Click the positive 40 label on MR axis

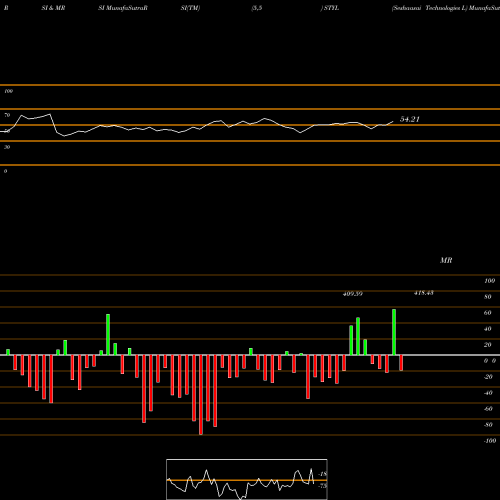point(488,329)
